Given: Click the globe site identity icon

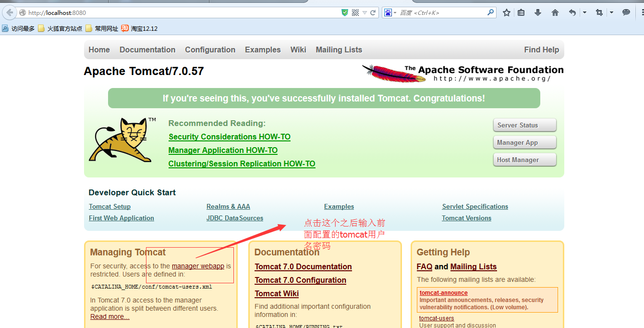Looking at the screenshot, I should click(22, 13).
